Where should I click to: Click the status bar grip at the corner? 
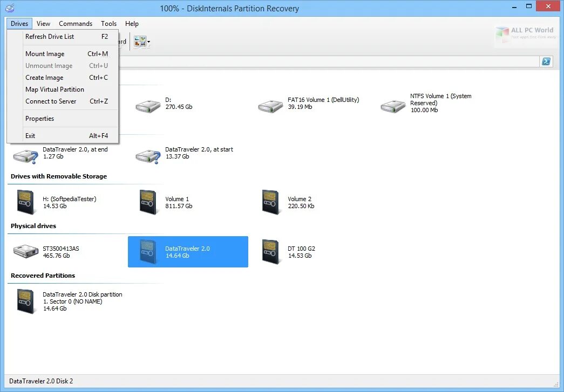(556, 384)
